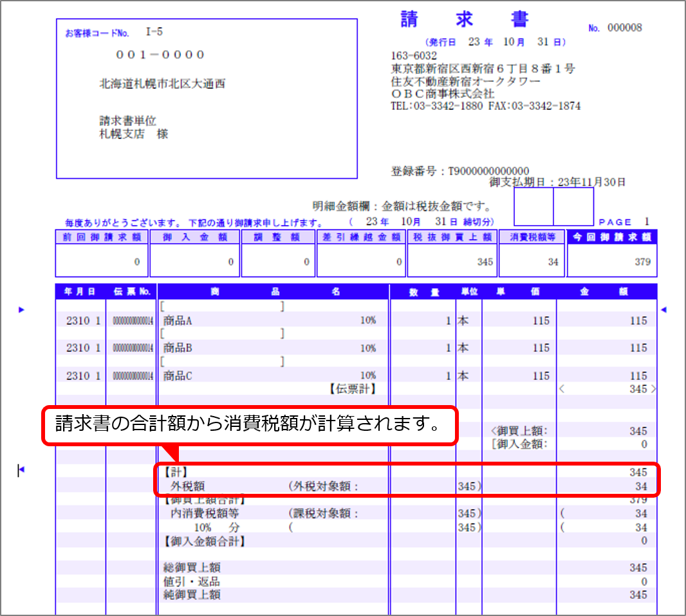The image size is (686, 616).
Task: Click the 伝票No. column header
Action: [132, 292]
